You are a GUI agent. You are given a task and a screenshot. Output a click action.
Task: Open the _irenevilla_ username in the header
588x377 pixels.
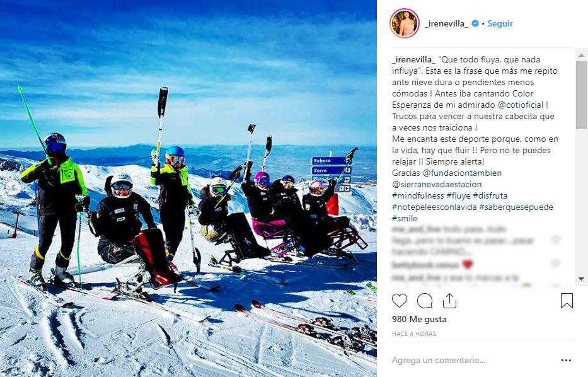pos(446,23)
